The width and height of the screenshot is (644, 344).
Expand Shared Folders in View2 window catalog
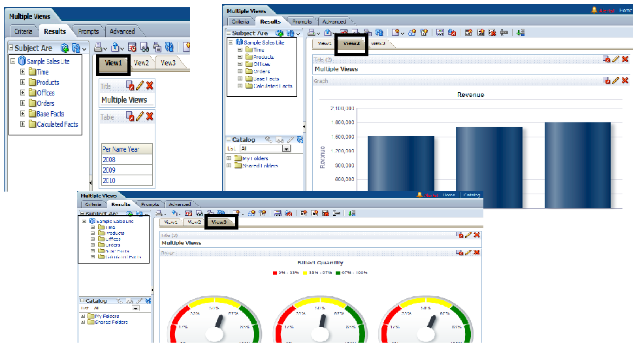(x=229, y=165)
